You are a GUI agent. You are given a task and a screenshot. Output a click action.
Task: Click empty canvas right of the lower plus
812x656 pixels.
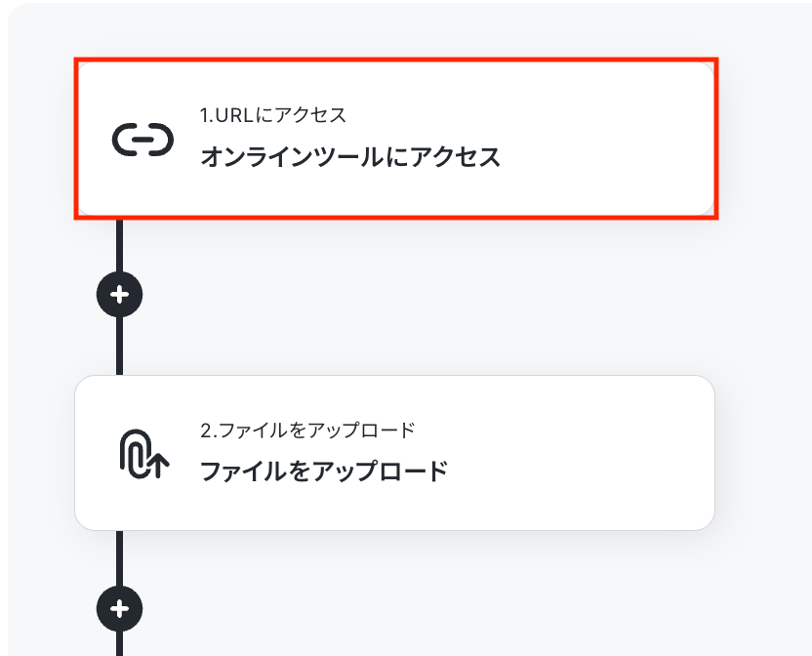[x=414, y=609]
